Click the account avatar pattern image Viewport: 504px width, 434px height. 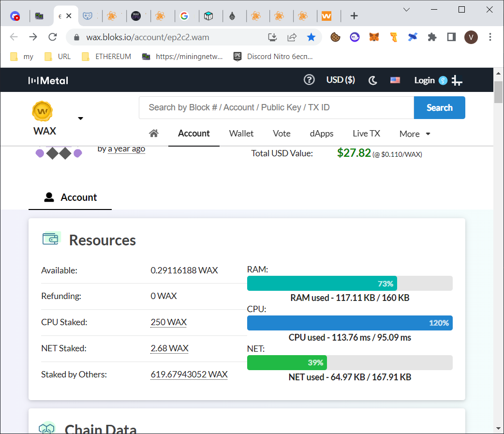point(59,153)
